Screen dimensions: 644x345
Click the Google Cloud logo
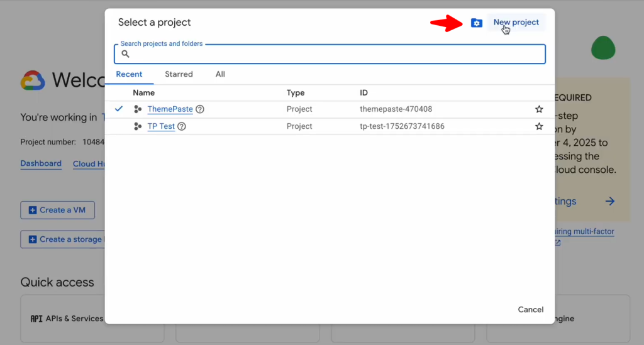click(x=33, y=80)
